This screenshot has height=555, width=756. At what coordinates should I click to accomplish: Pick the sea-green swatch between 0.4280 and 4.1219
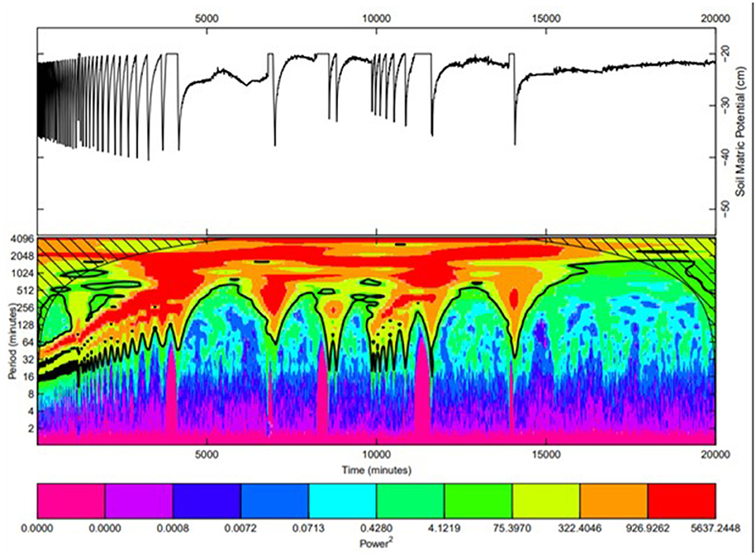410,501
